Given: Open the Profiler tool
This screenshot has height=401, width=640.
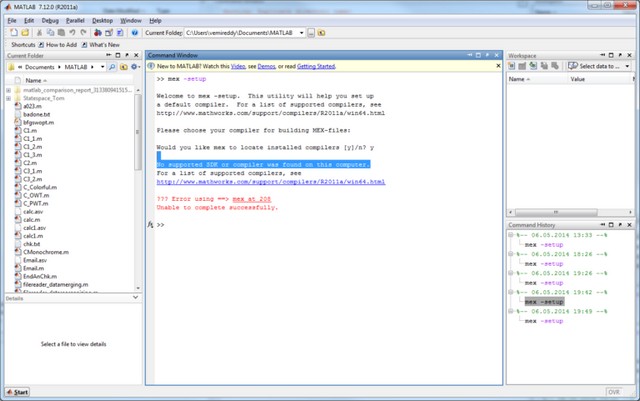Looking at the screenshot, I should click(120, 33).
